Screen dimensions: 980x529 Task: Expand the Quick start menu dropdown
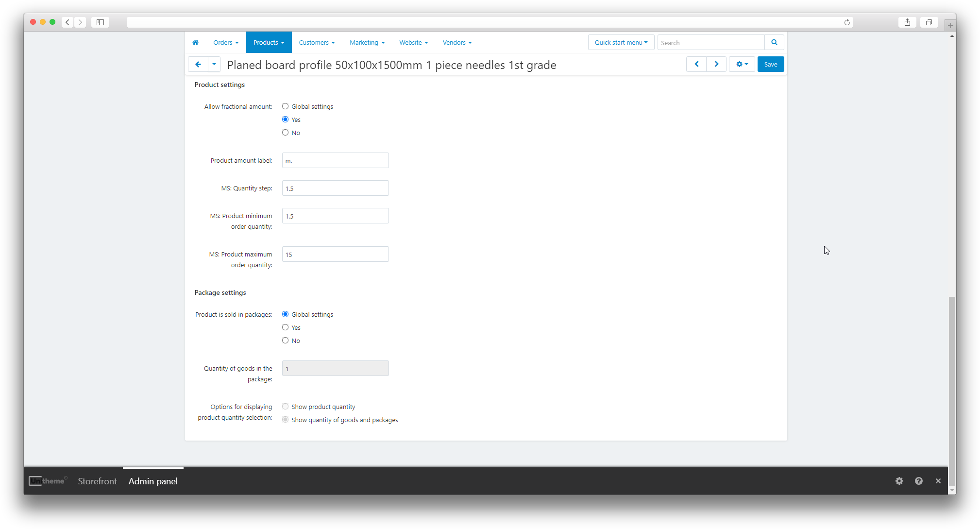tap(621, 43)
